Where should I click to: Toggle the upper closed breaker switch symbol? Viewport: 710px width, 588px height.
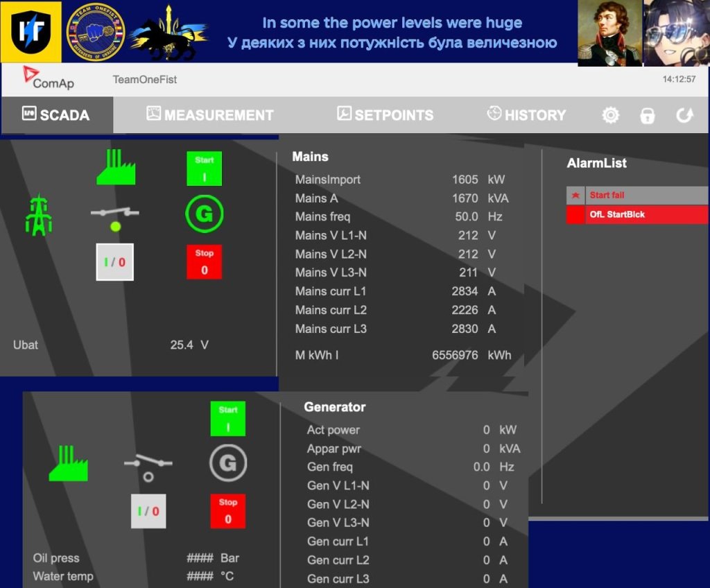pyautogui.click(x=115, y=215)
